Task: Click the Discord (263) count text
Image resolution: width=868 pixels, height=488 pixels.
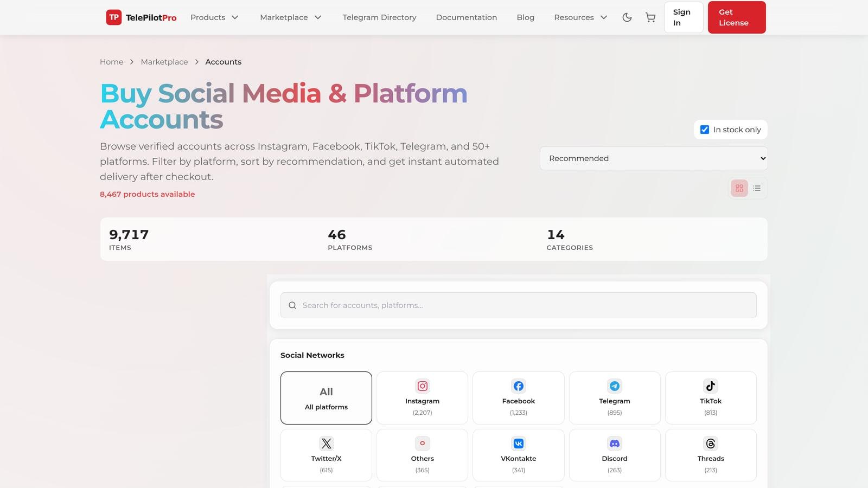Action: (x=615, y=470)
